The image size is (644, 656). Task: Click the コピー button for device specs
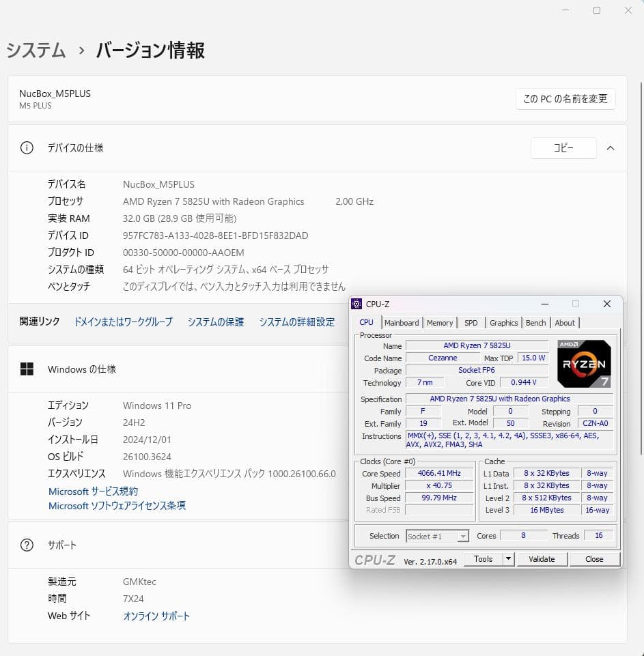point(563,147)
